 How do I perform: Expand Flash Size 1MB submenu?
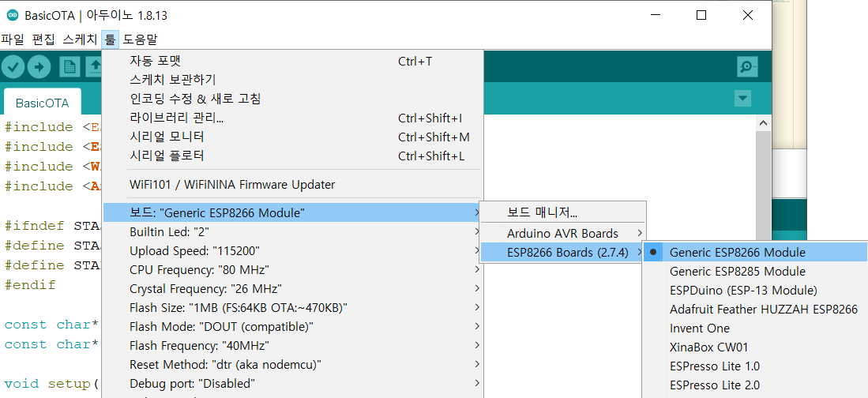point(293,308)
